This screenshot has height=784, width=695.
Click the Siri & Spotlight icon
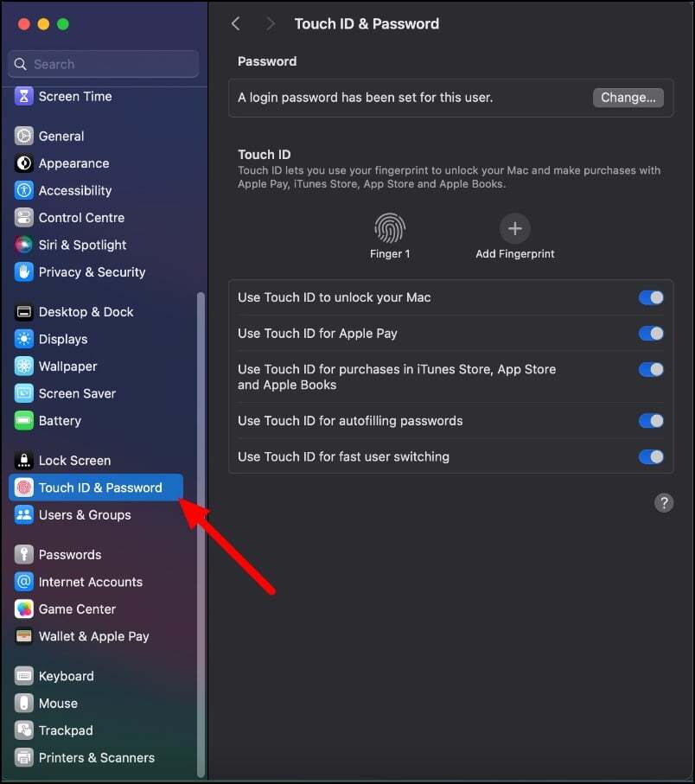pos(23,245)
